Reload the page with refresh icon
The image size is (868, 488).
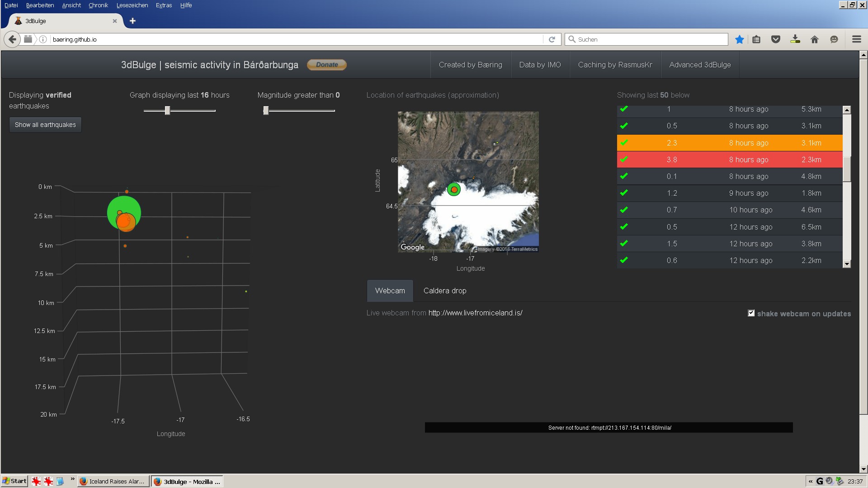pos(552,40)
